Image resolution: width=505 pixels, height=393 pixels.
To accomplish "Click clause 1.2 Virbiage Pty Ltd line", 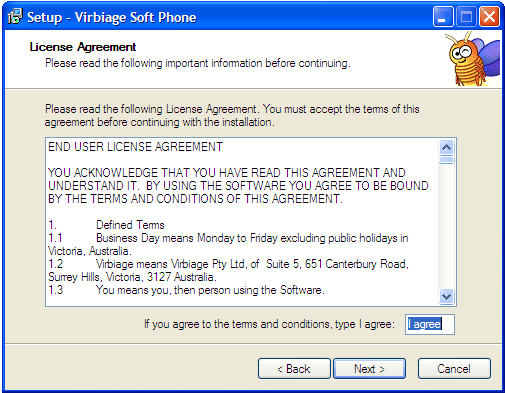I will click(x=228, y=270).
